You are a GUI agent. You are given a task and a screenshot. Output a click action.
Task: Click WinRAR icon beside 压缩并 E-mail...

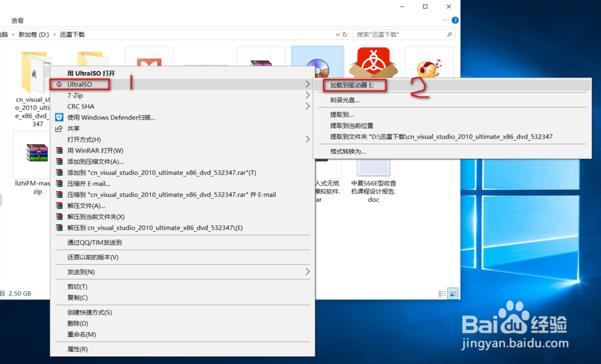click(59, 184)
